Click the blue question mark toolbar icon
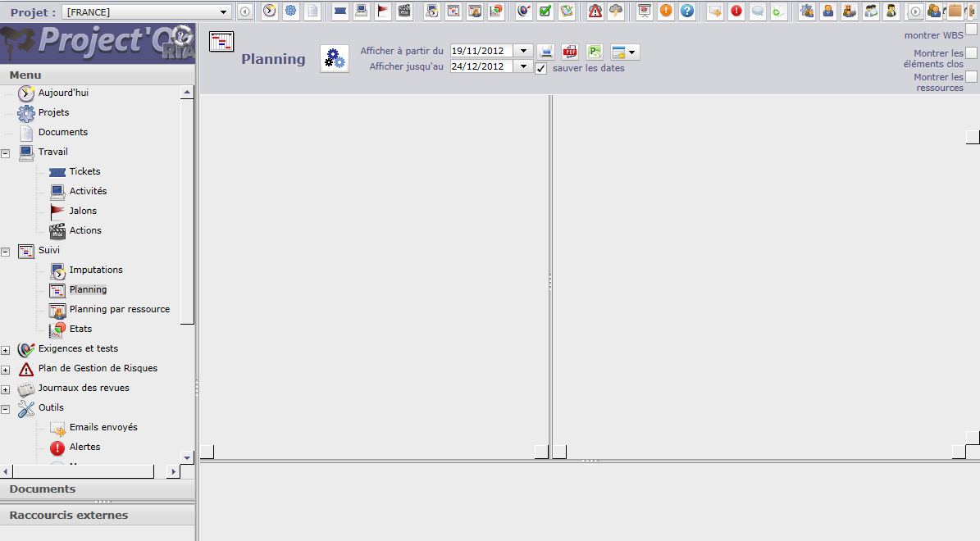The image size is (980, 541). coord(687,11)
